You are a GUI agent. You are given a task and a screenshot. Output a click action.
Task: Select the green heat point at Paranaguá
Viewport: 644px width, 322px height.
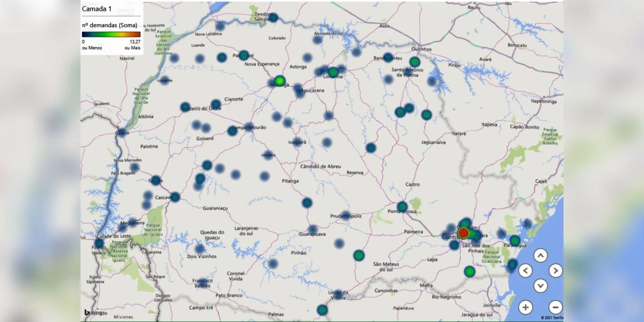coord(515,240)
